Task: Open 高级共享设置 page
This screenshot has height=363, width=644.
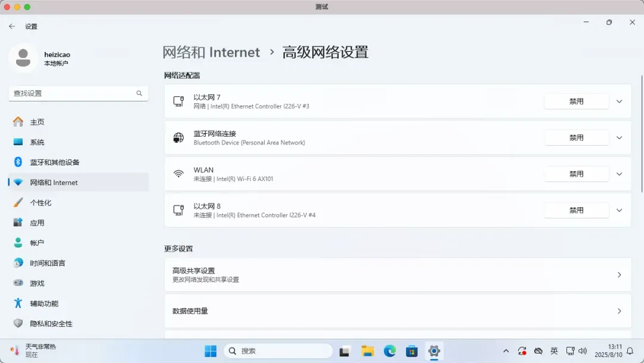Action: point(397,275)
